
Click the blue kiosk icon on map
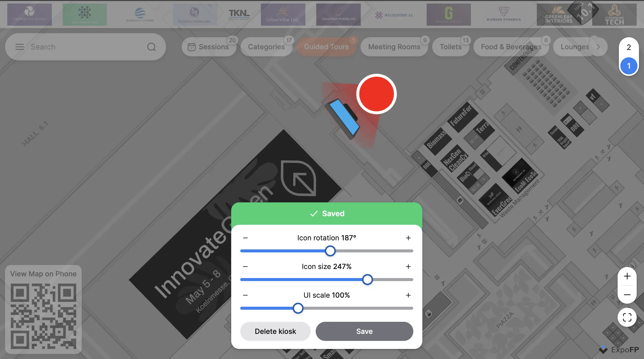coord(344,118)
